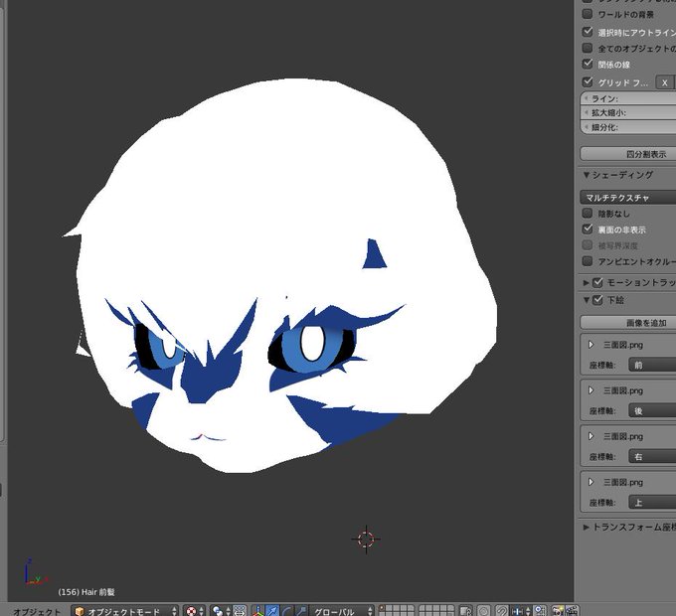Toggle proportional editing circle icon
The image size is (676, 616).
[x=484, y=611]
